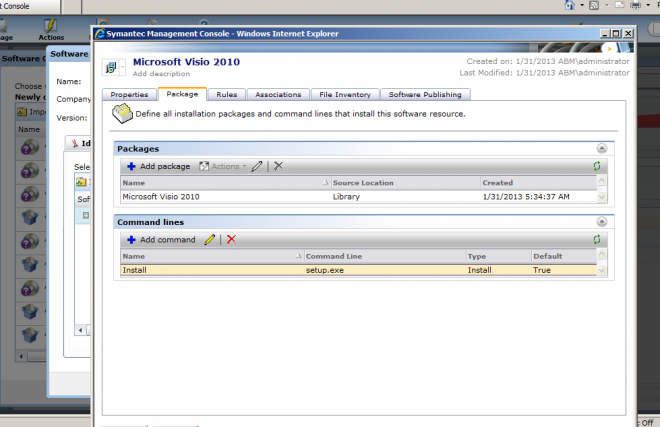The image size is (660, 427).
Task: Click the Add description link
Action: coord(161,74)
